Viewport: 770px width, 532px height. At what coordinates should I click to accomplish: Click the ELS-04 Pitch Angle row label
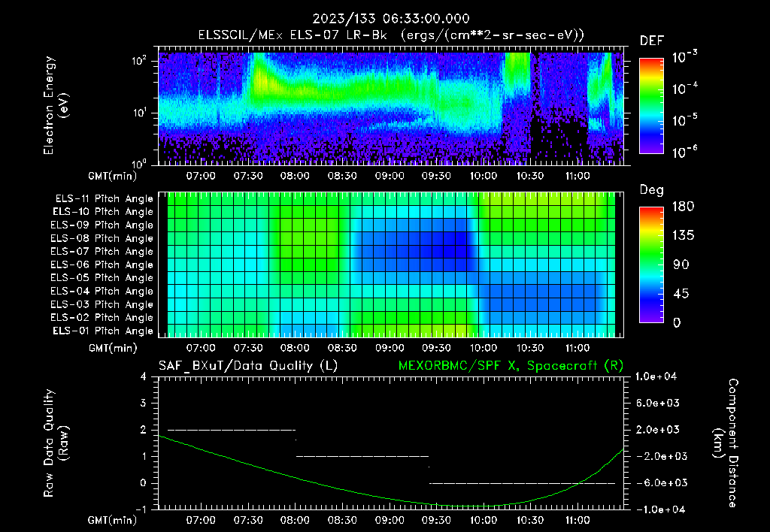pos(102,291)
